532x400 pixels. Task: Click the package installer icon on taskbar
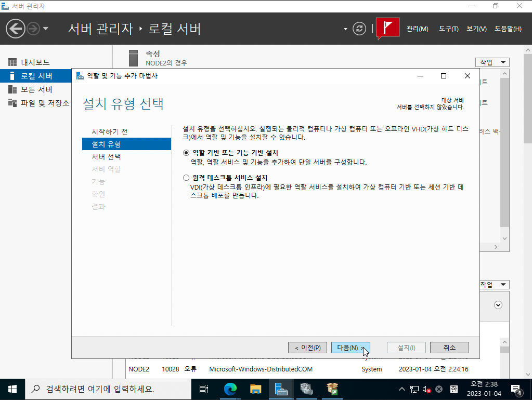click(x=332, y=389)
